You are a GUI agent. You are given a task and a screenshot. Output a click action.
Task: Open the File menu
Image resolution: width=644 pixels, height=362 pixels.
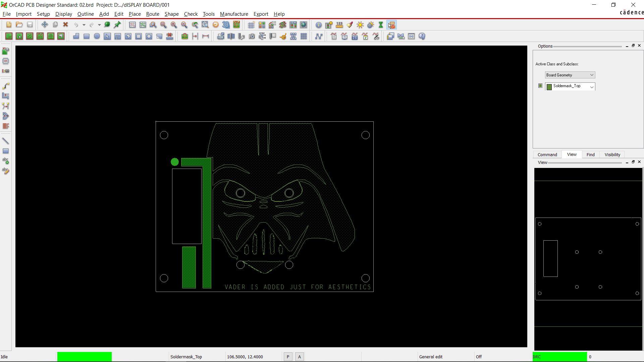pos(6,14)
